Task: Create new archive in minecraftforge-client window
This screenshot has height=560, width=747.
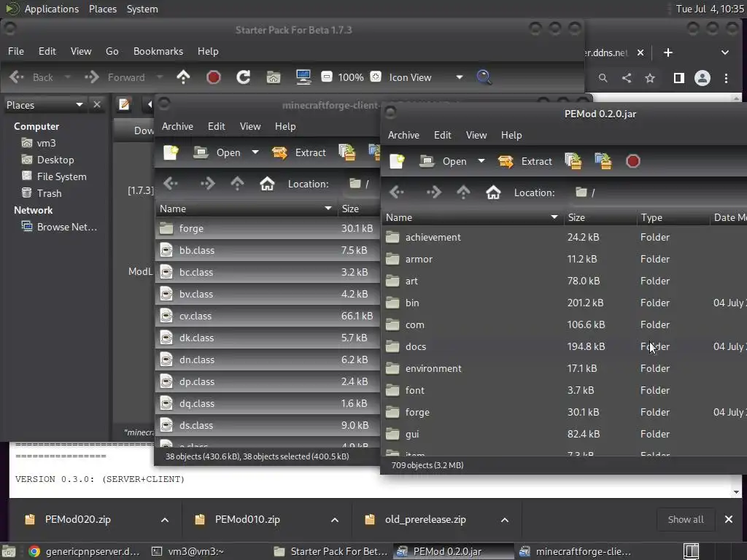Action: click(x=171, y=152)
